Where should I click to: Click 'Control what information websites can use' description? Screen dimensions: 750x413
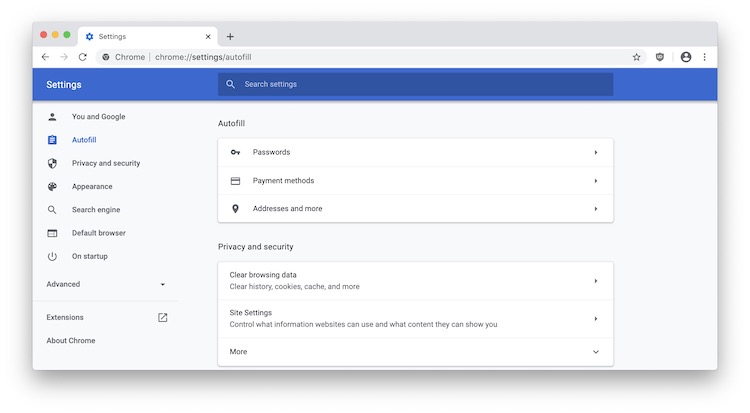click(x=364, y=324)
